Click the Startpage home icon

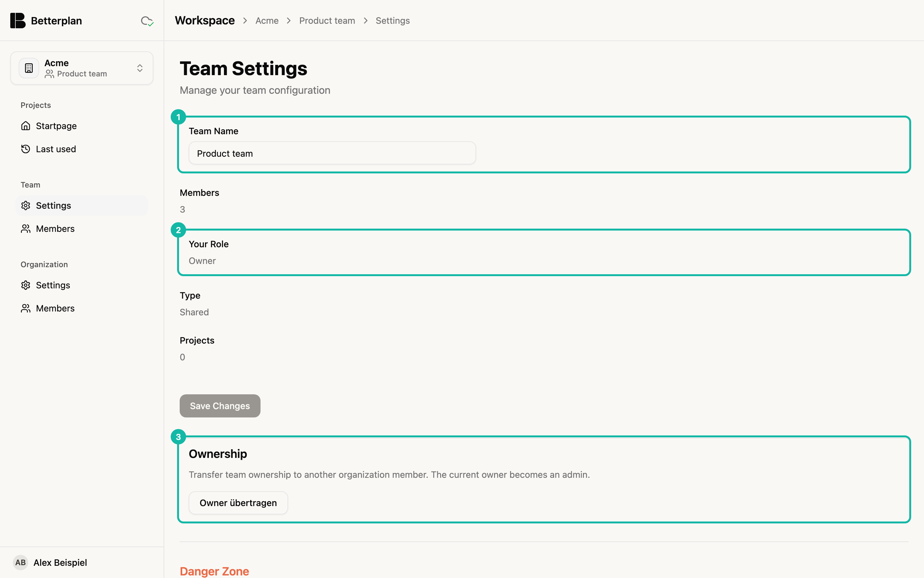point(26,126)
